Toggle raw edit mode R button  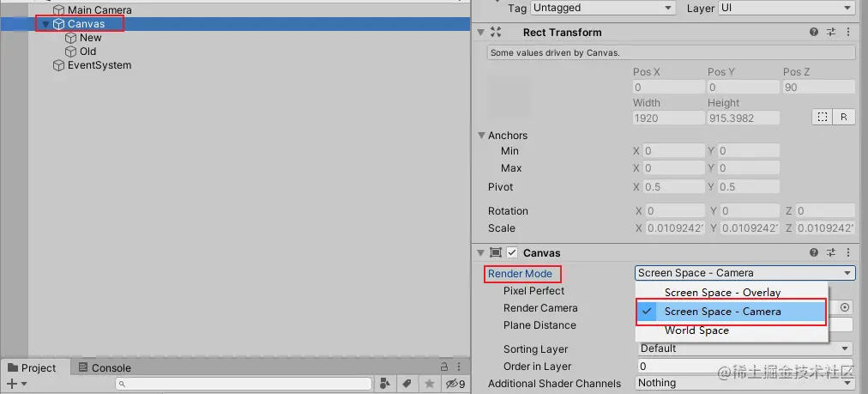point(844,117)
